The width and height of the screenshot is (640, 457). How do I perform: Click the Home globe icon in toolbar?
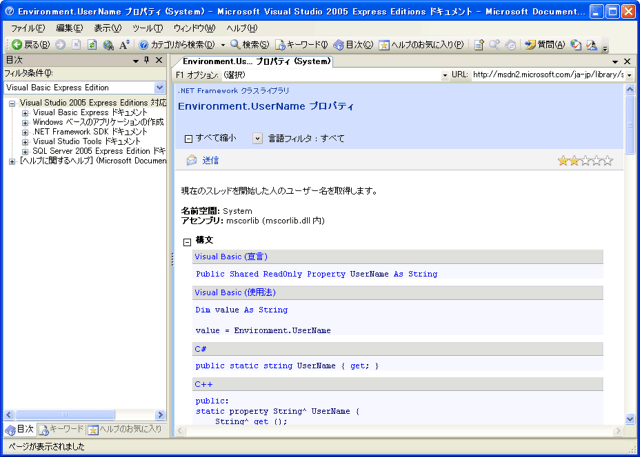pos(108,44)
